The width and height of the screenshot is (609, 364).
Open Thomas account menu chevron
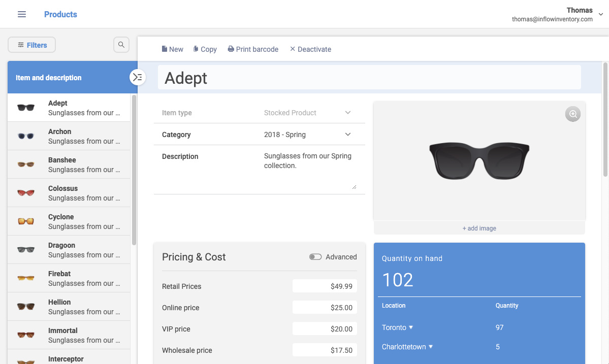coord(600,14)
